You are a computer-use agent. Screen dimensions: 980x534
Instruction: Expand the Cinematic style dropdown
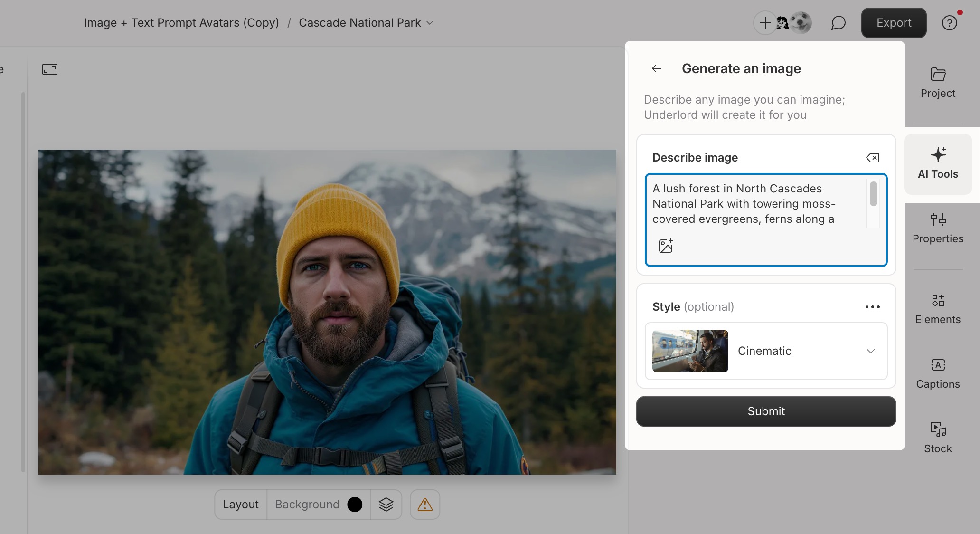coord(870,351)
